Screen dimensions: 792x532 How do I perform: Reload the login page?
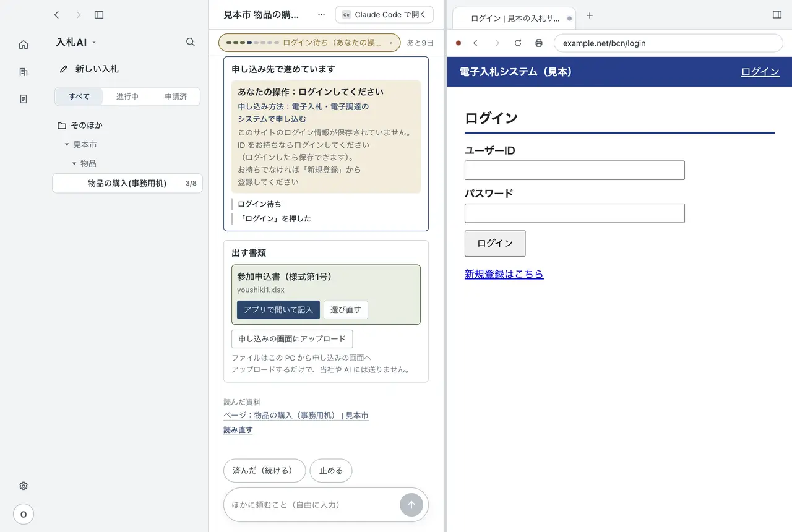[x=518, y=43]
